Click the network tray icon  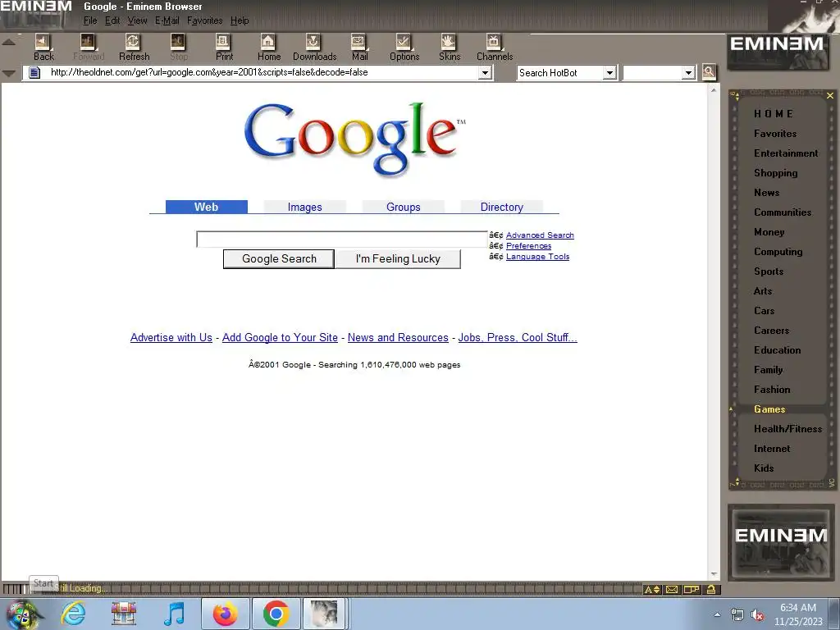(x=737, y=615)
